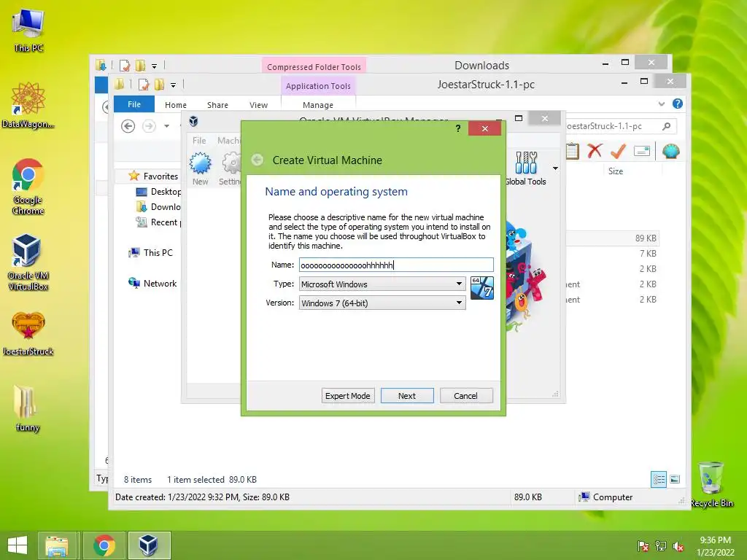The image size is (747, 560).
Task: Click the Windows Start button
Action: pyautogui.click(x=18, y=545)
